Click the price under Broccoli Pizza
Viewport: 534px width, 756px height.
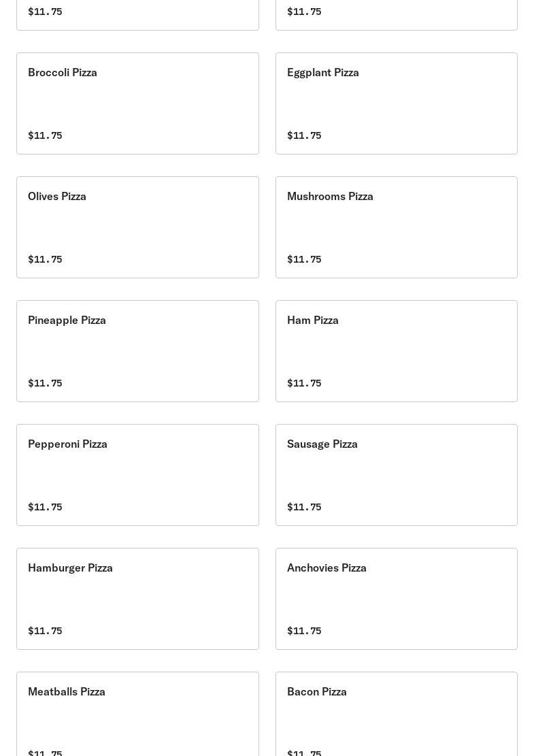(x=45, y=135)
